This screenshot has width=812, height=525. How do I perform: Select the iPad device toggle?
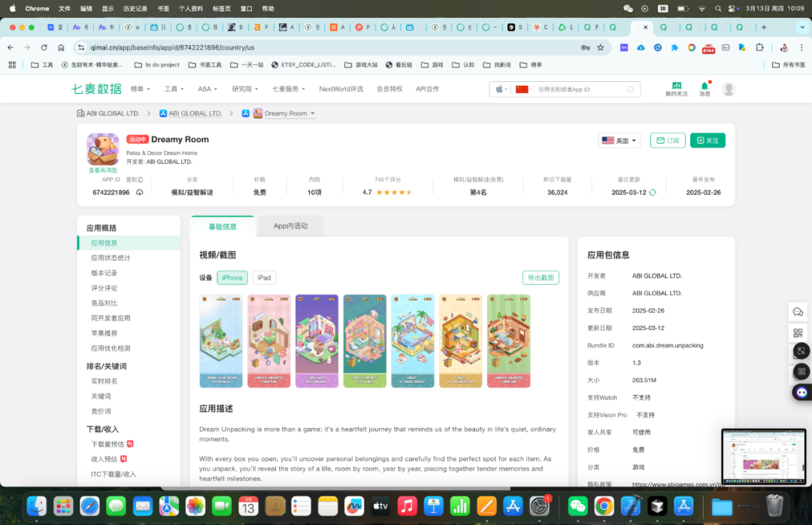264,278
